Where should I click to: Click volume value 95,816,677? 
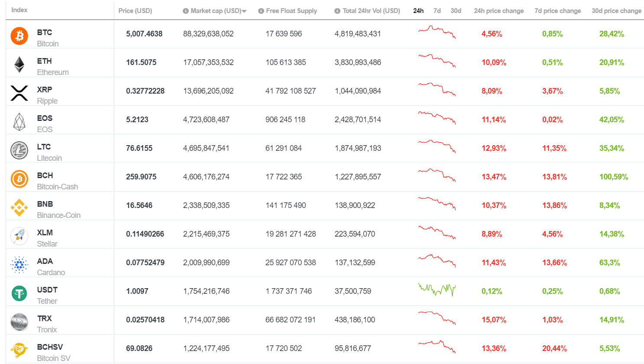click(x=353, y=348)
